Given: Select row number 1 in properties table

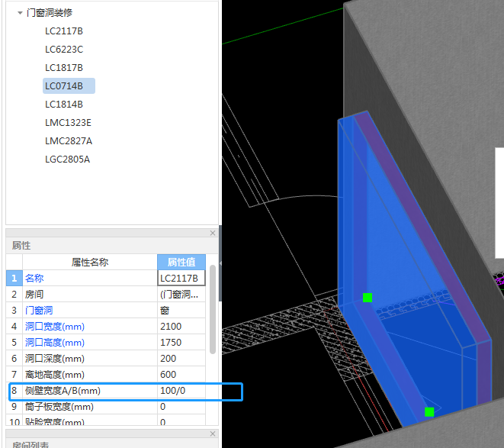Looking at the screenshot, I should [14, 278].
